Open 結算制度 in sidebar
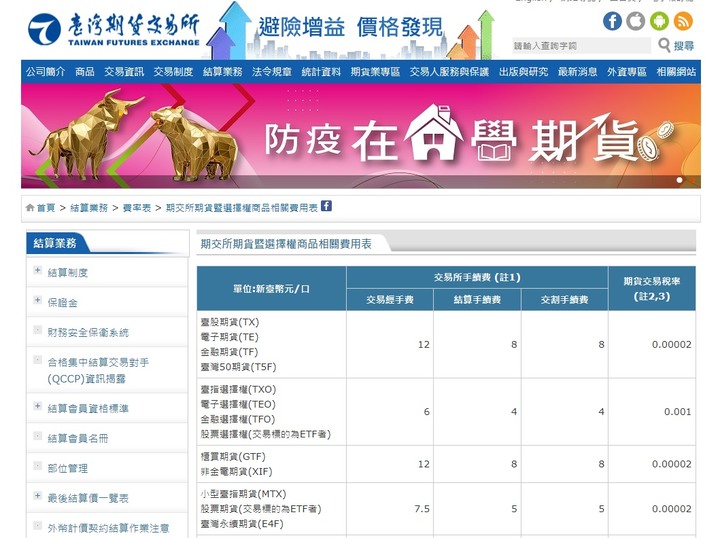This screenshot has height=538, width=720. point(68,273)
